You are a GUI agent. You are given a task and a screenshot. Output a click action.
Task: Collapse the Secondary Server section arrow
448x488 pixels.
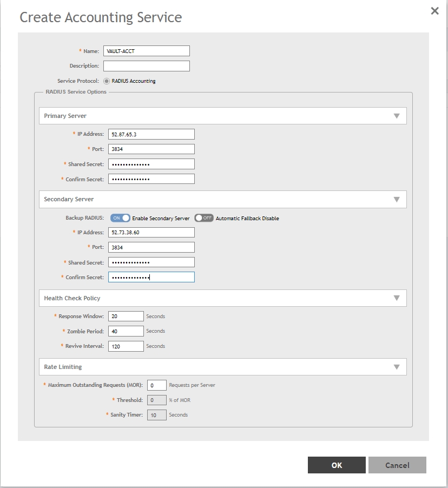coord(396,199)
